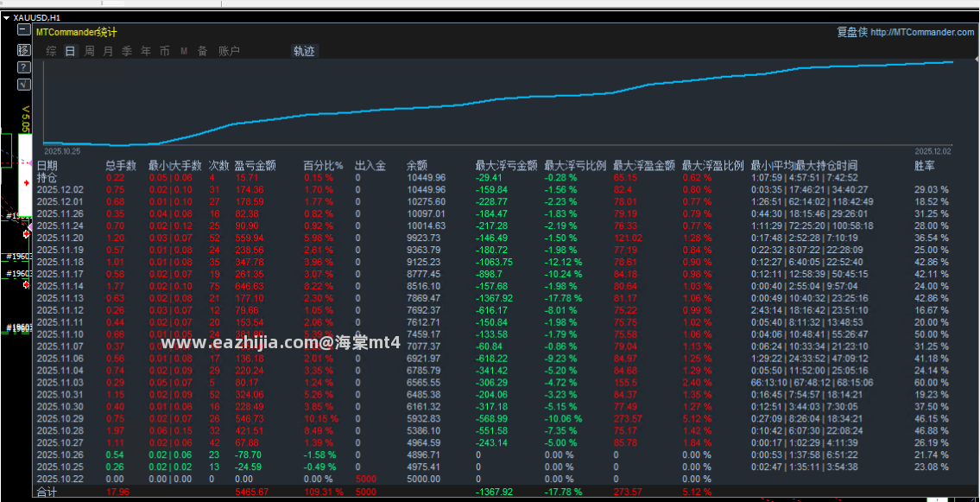Select the M tab
The width and height of the screenshot is (980, 502).
pyautogui.click(x=184, y=51)
